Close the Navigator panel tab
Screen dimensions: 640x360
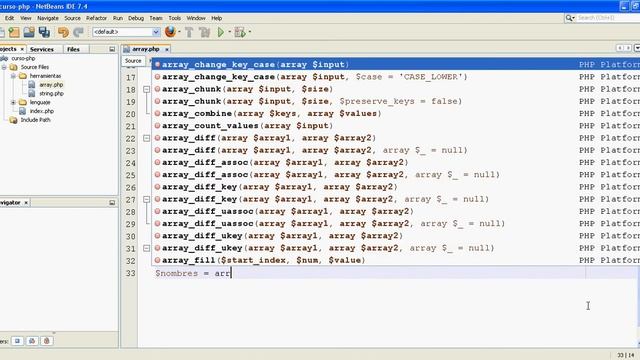[x=26, y=202]
